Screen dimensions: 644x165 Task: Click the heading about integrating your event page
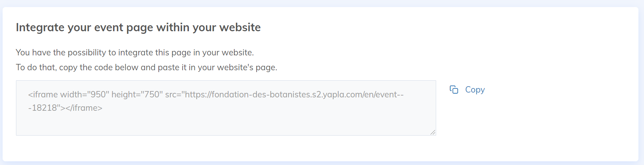click(138, 27)
